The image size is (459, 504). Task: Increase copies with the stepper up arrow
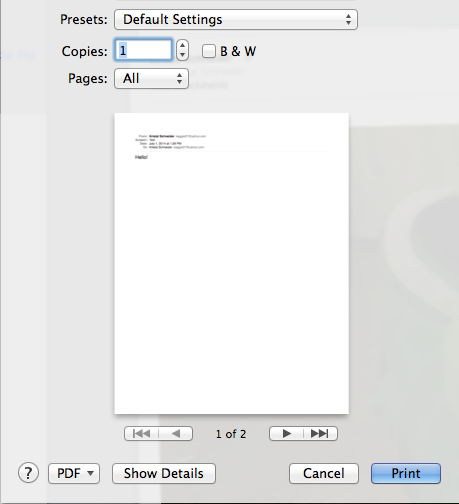point(182,45)
